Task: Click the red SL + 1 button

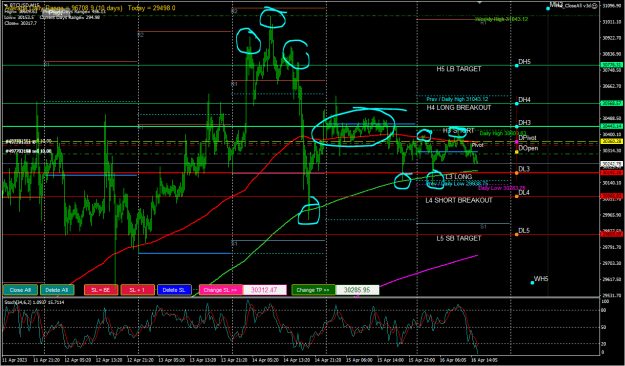Action: (138, 290)
